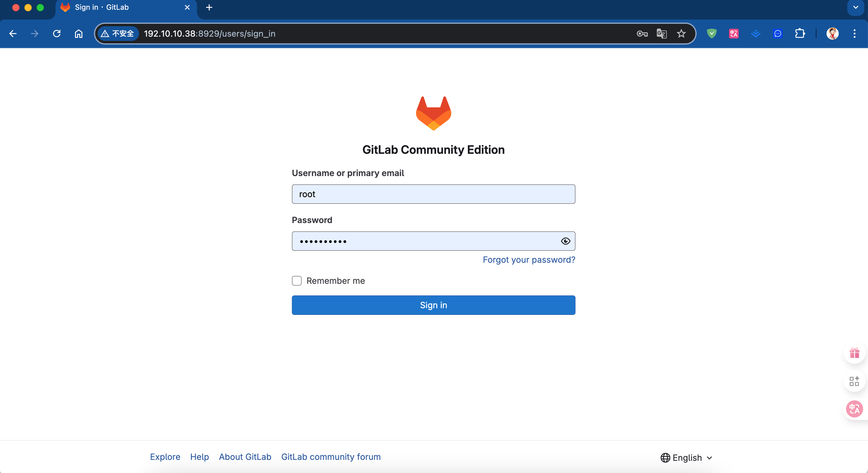Open the blue double-chevron extension

[755, 34]
